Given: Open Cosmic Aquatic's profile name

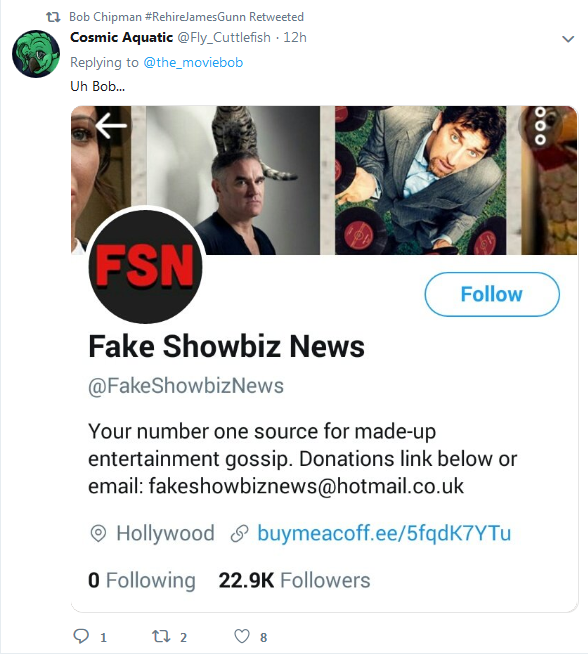Looking at the screenshot, I should (121, 38).
